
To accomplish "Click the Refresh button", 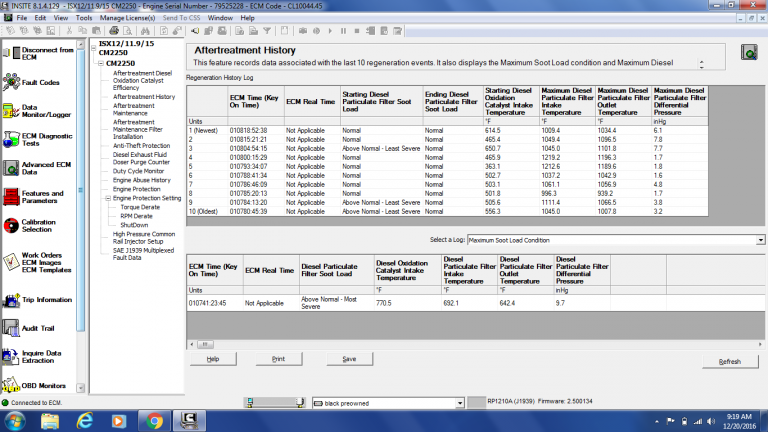I will point(729,361).
